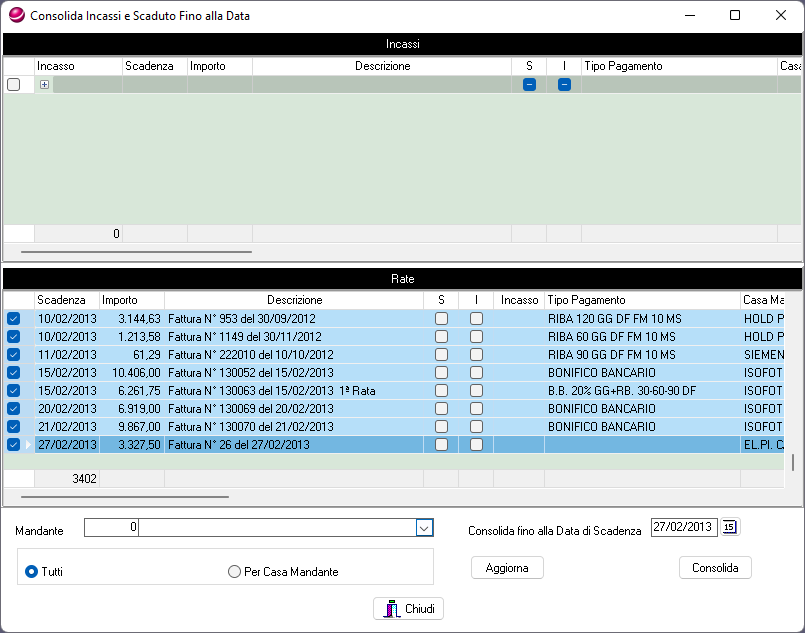Screen dimensions: 805x633
Task: Open calendar picker next to scadenza date
Action: coord(729,527)
